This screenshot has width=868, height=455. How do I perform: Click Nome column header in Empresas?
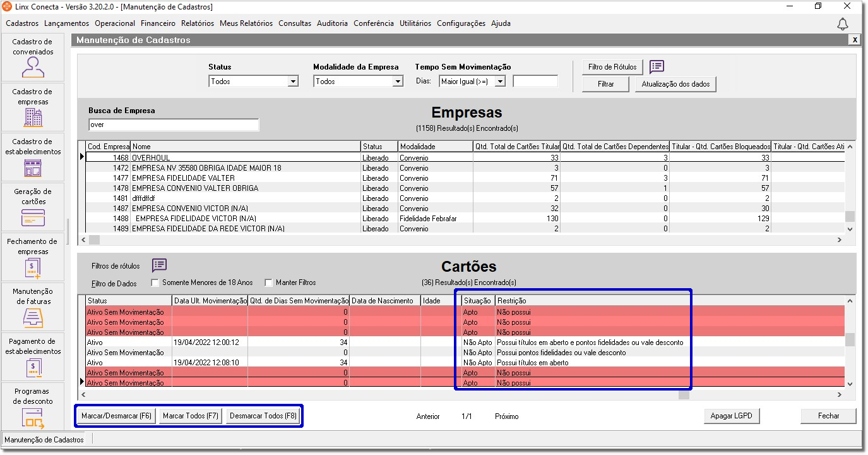246,147
